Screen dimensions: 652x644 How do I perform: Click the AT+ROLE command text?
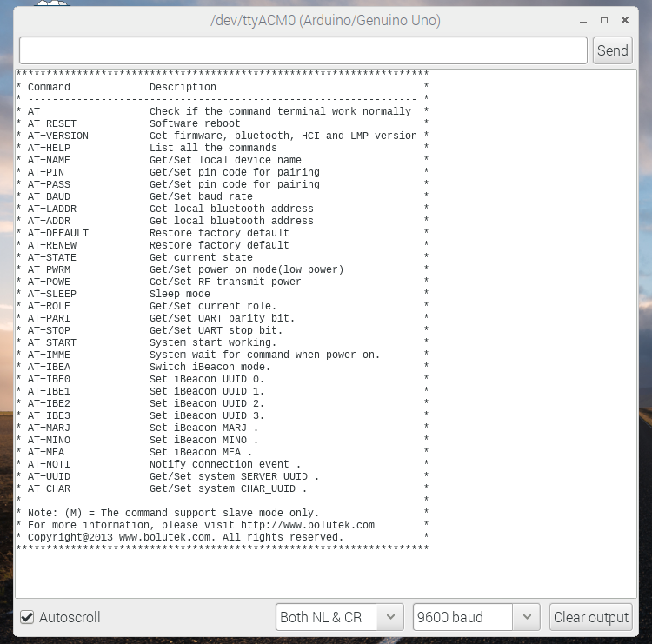pos(49,307)
